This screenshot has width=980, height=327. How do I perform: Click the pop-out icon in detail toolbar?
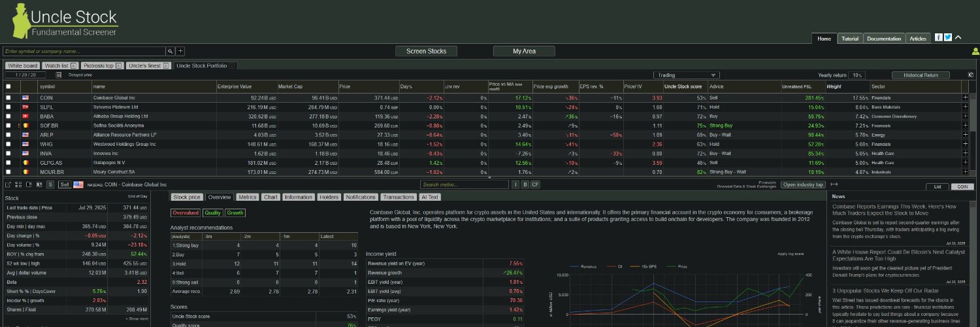[x=8, y=184]
